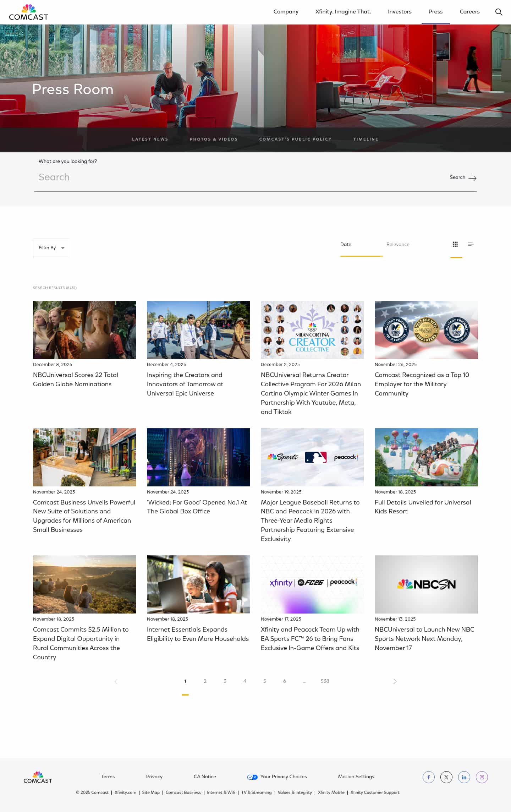Click the Comcast logo in header
Screen dimensions: 511x812
pyautogui.click(x=28, y=12)
